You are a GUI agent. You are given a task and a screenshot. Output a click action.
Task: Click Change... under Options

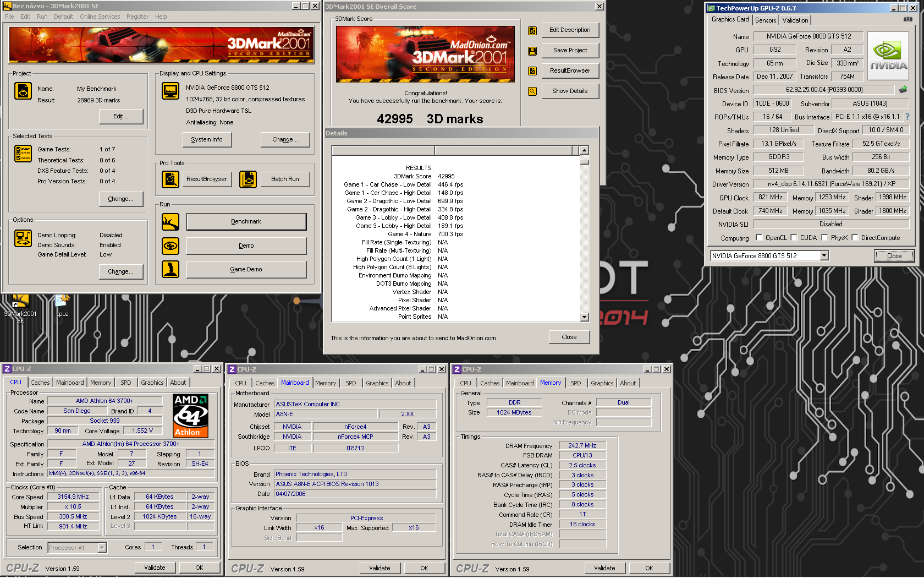point(120,272)
